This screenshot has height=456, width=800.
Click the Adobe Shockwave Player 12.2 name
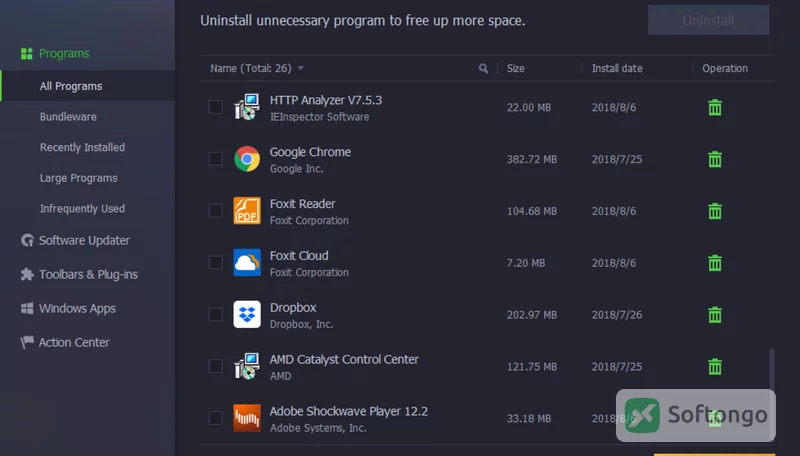click(348, 411)
